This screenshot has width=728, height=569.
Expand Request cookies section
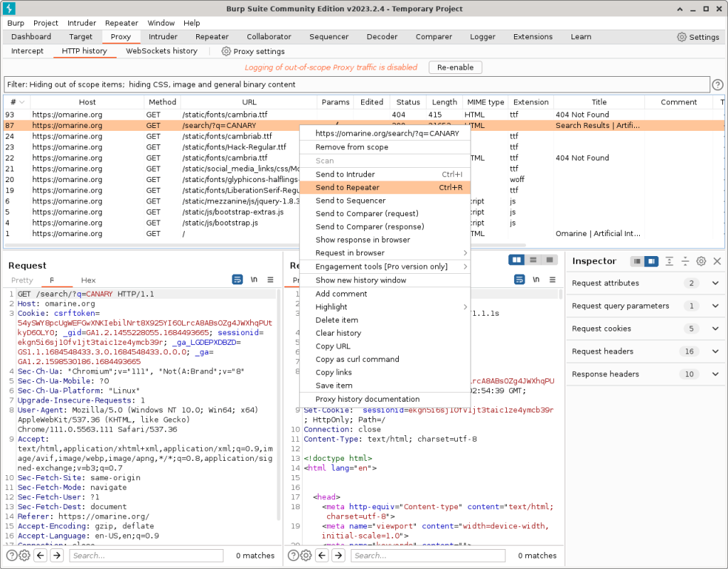tap(715, 329)
